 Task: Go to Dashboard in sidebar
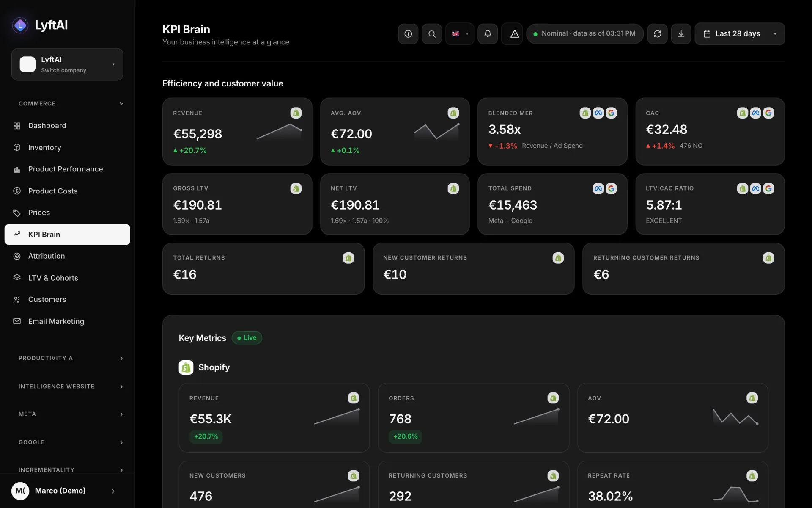67,126
